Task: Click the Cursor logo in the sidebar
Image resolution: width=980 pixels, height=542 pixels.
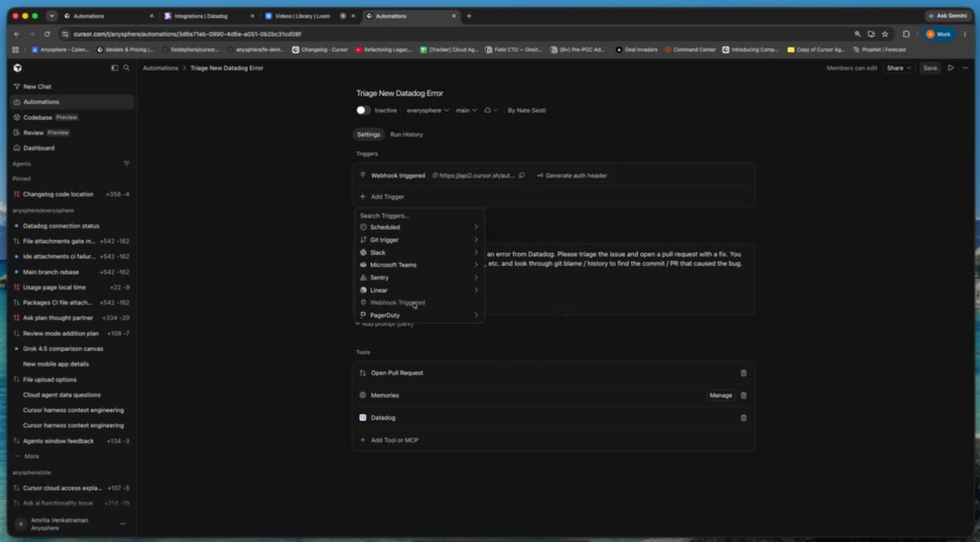Action: pos(17,68)
